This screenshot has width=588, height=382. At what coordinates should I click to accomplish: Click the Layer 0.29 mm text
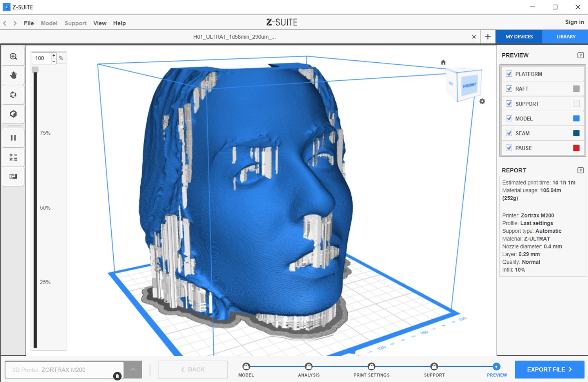(521, 254)
